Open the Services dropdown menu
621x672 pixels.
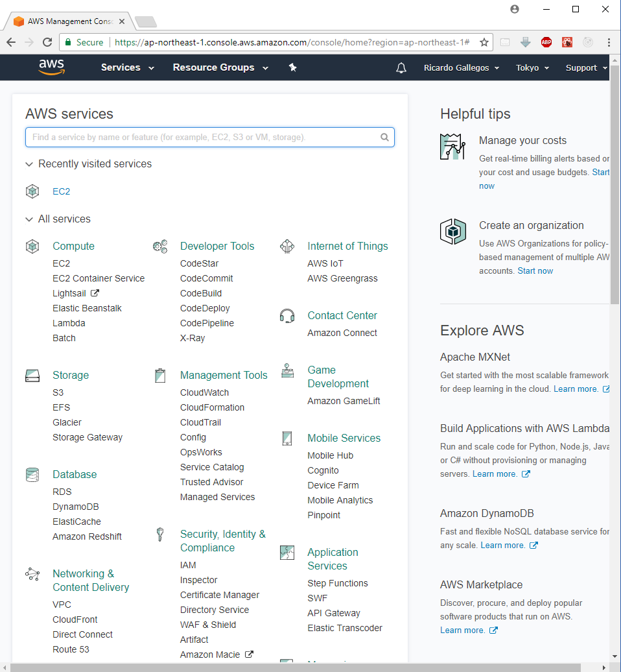(127, 67)
